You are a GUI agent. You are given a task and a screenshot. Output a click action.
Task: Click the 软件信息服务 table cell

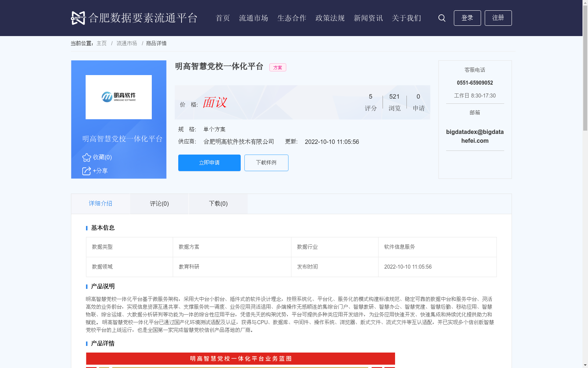click(437, 247)
